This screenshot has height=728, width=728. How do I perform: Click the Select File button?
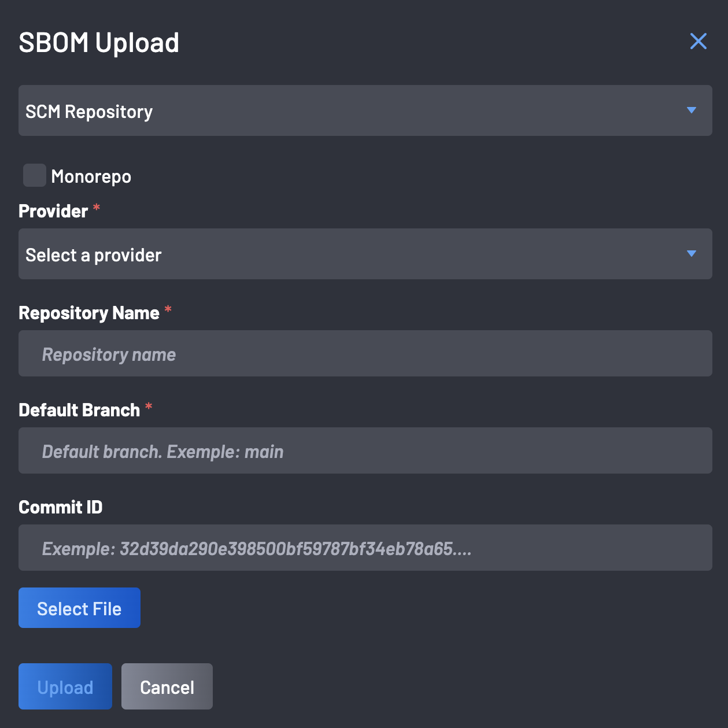(x=79, y=608)
